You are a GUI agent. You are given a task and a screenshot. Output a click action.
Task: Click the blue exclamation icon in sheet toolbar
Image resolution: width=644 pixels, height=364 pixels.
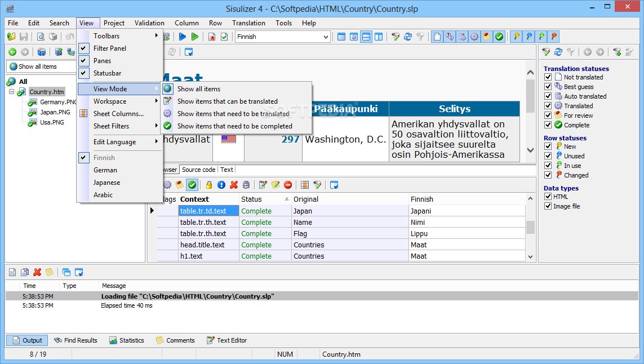click(221, 185)
